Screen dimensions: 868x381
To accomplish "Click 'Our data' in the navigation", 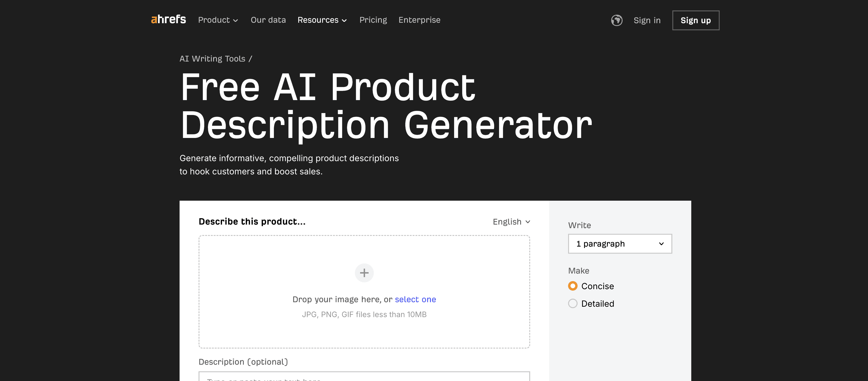I will (268, 19).
